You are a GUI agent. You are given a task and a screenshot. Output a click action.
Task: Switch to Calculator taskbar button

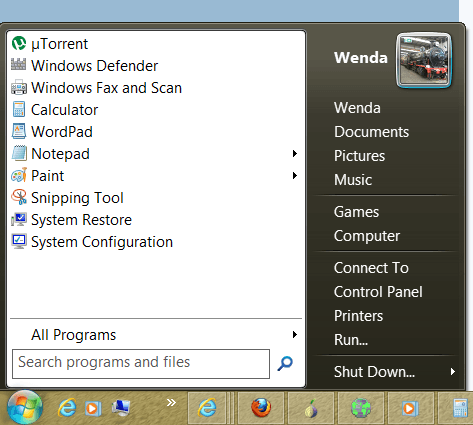click(456, 408)
